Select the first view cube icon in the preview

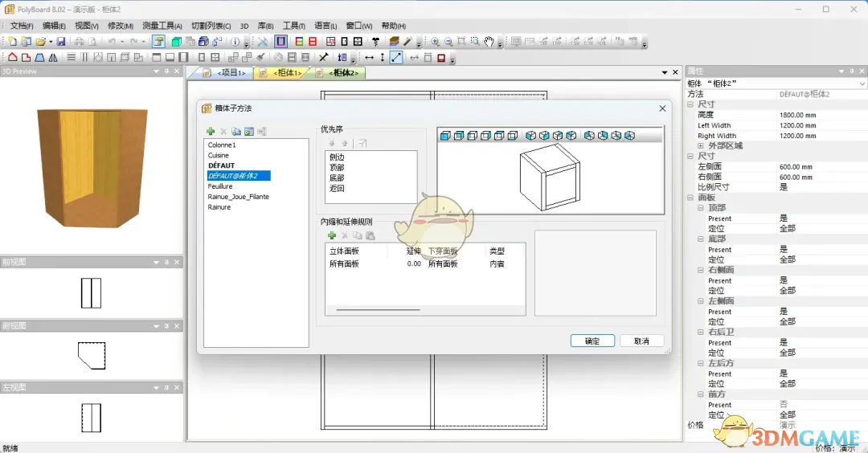[x=445, y=136]
